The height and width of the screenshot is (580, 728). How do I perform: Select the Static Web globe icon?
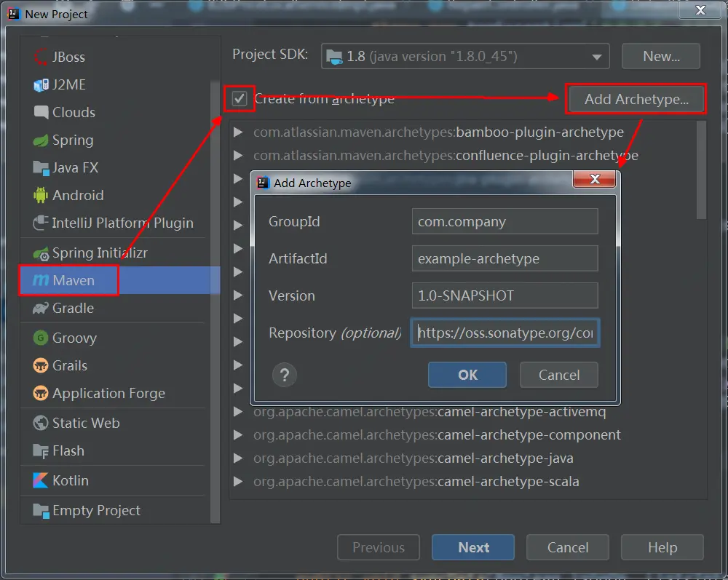[x=40, y=423]
